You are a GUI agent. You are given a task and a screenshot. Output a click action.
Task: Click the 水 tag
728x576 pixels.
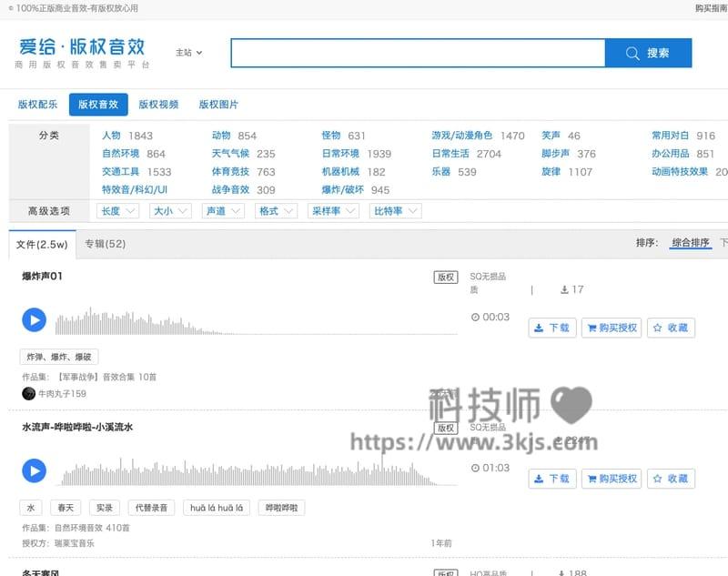31,508
